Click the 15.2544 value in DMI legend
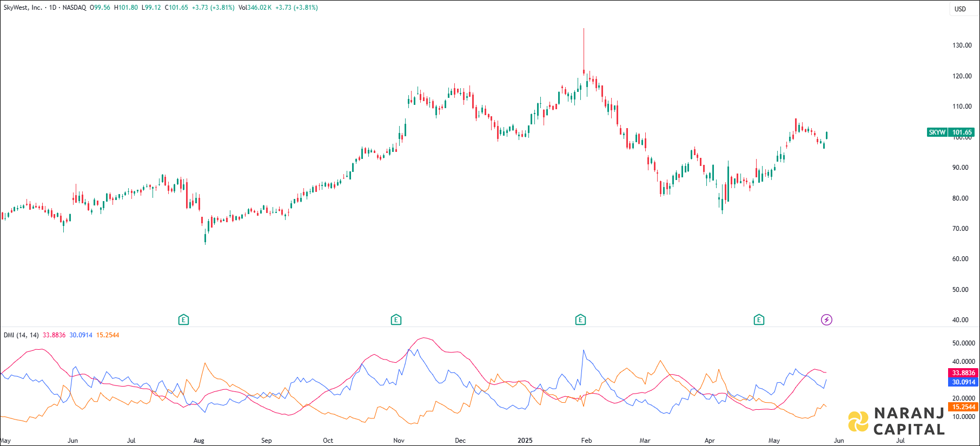This screenshot has width=980, height=446. 108,335
